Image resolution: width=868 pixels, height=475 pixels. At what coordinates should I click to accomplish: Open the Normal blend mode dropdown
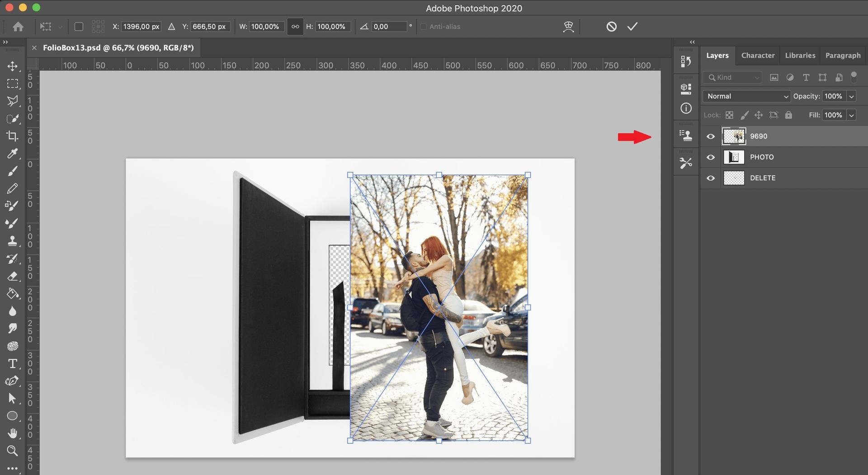click(746, 96)
